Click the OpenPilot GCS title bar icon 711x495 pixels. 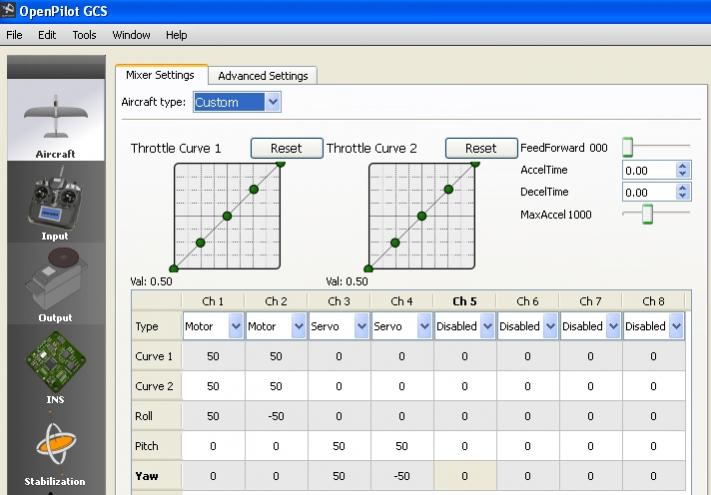[x=9, y=11]
